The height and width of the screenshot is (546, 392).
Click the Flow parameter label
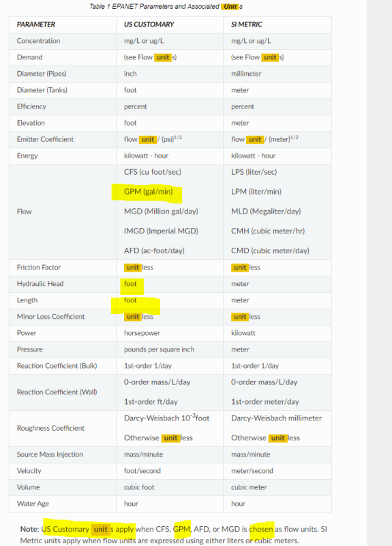tap(24, 212)
